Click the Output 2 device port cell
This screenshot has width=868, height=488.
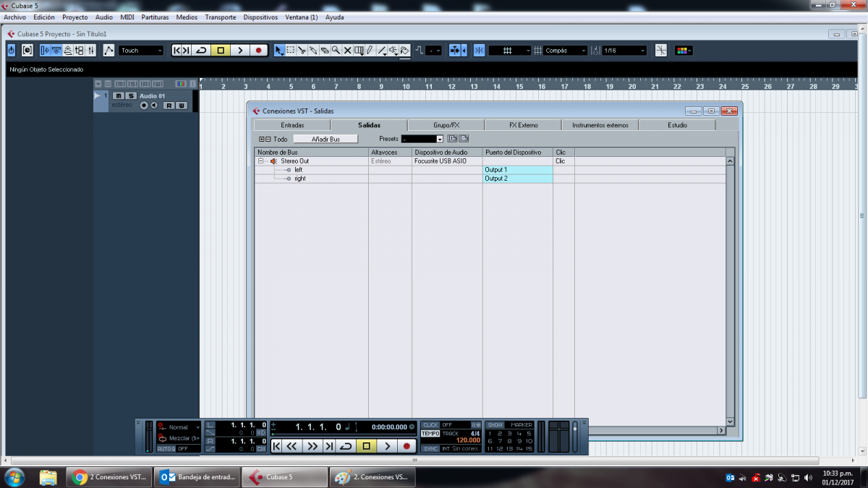pyautogui.click(x=518, y=179)
